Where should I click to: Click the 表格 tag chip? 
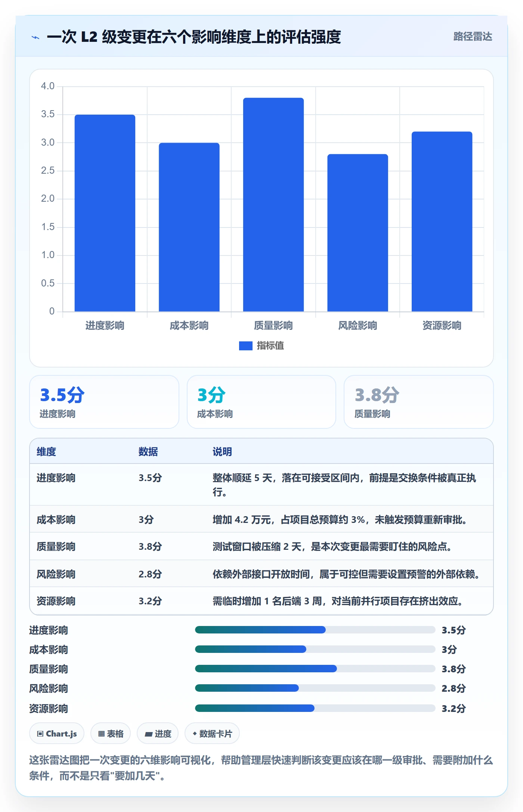pos(111,734)
